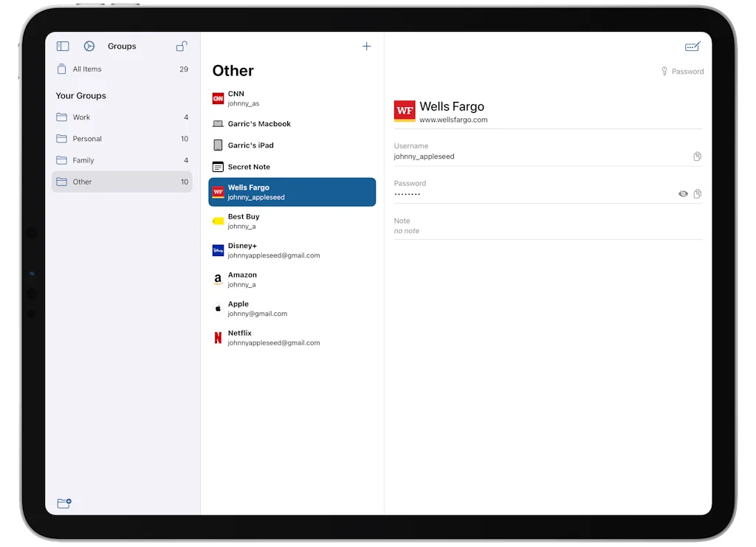Copy the password to clipboard
Screen dimensions: 756x547
coord(697,194)
